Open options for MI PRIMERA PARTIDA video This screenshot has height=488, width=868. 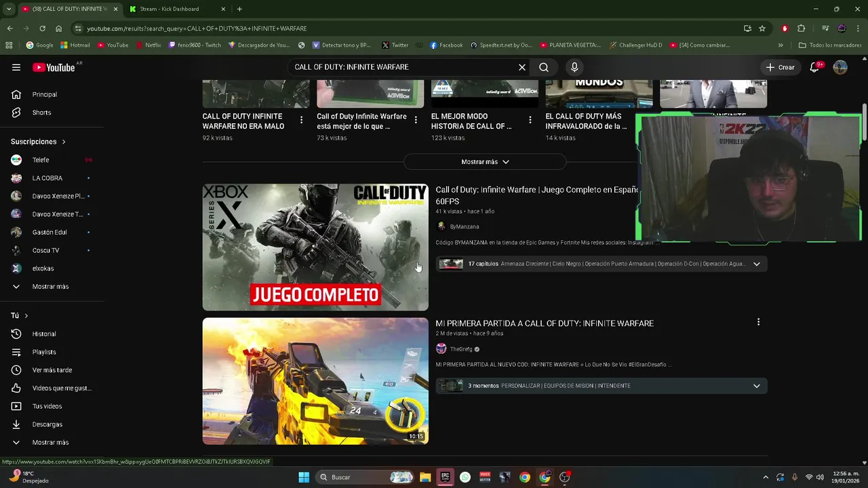758,322
